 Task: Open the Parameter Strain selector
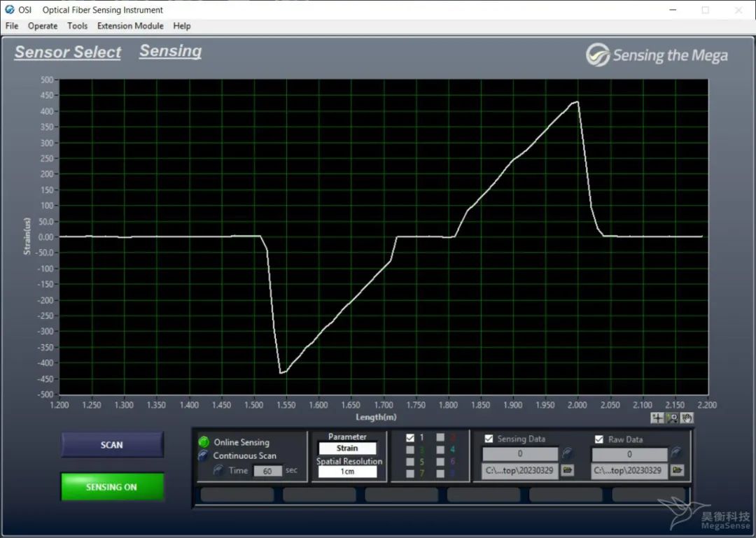[347, 448]
